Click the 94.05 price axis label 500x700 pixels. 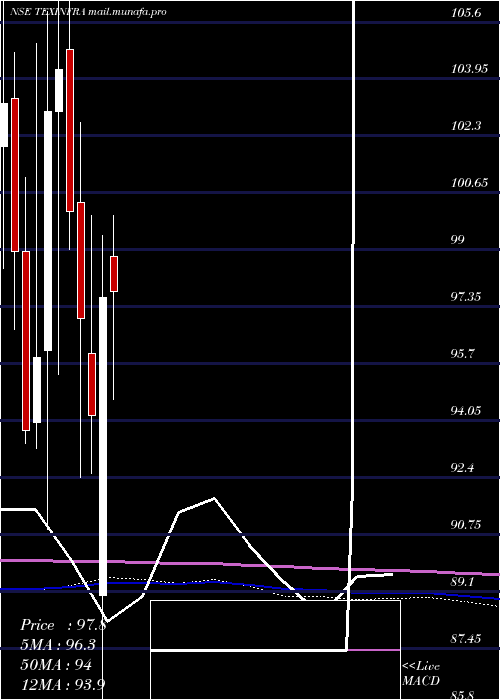pos(466,410)
